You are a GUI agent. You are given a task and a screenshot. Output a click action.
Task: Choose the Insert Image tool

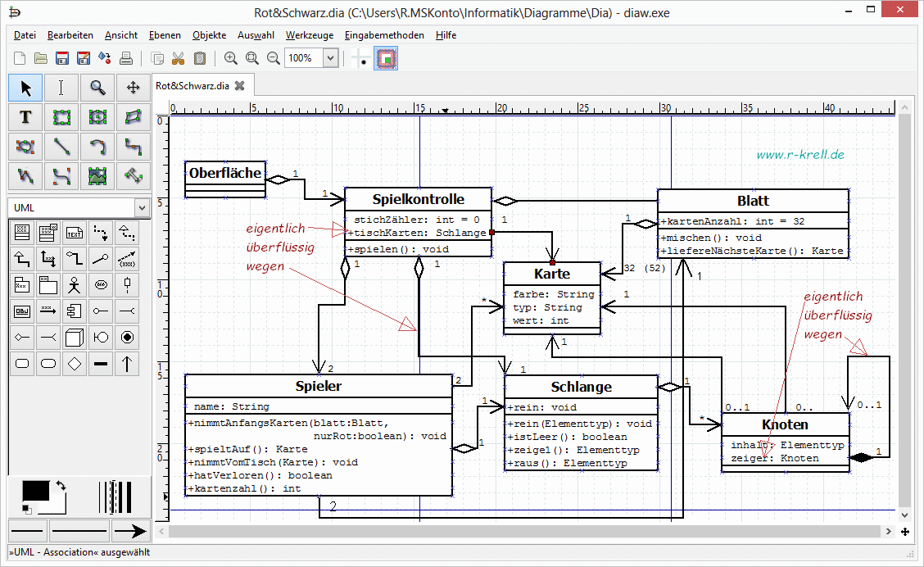pos(97,176)
